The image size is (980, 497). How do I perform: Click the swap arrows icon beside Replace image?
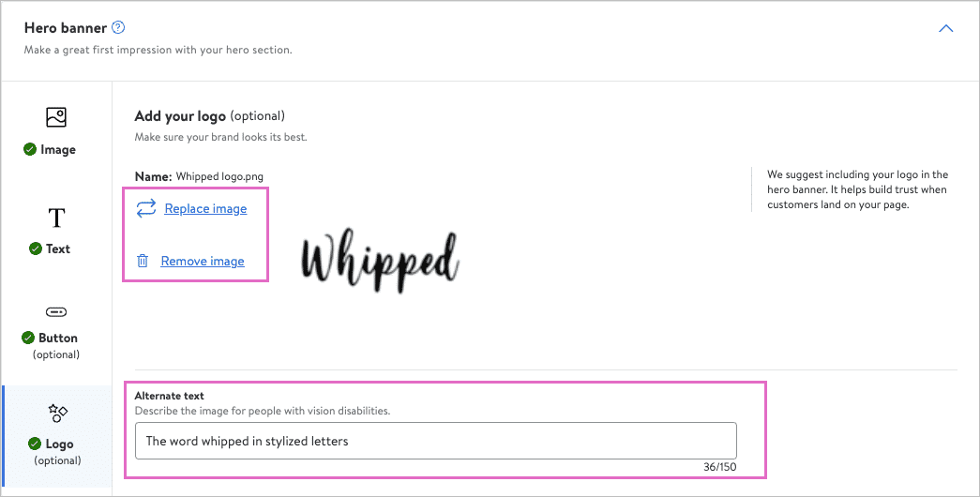146,208
